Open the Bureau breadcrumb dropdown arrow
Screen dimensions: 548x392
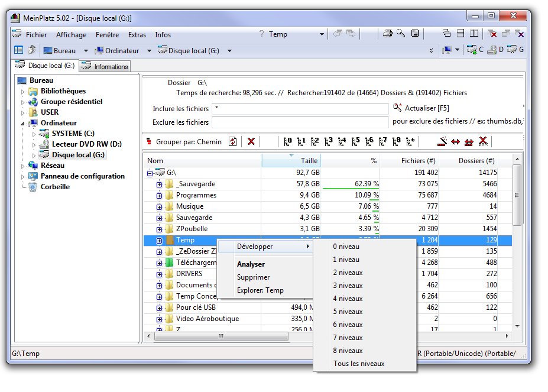click(x=86, y=51)
